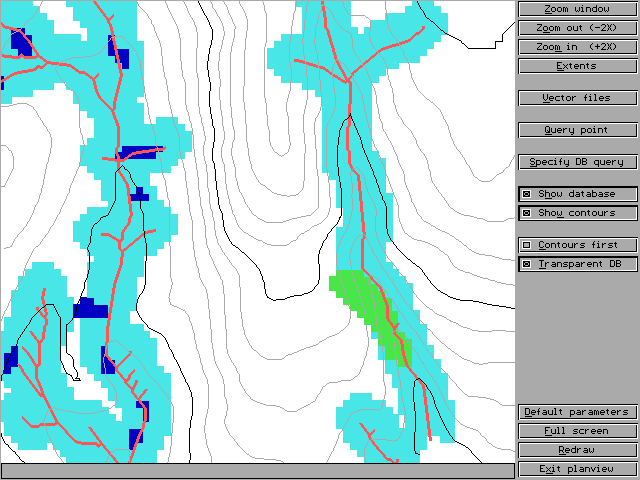
Task: Restore the Default parameters
Action: pyautogui.click(x=578, y=412)
